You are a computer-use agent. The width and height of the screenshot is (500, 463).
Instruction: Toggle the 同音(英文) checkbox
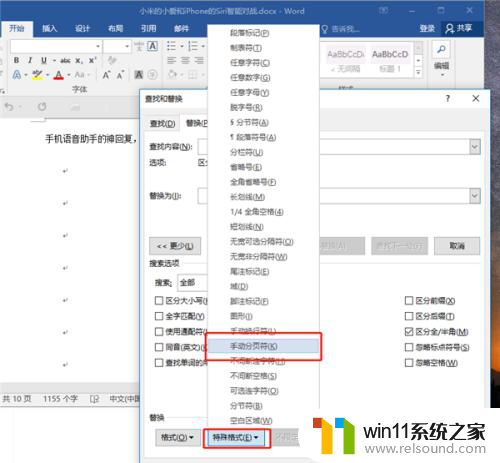pyautogui.click(x=159, y=347)
